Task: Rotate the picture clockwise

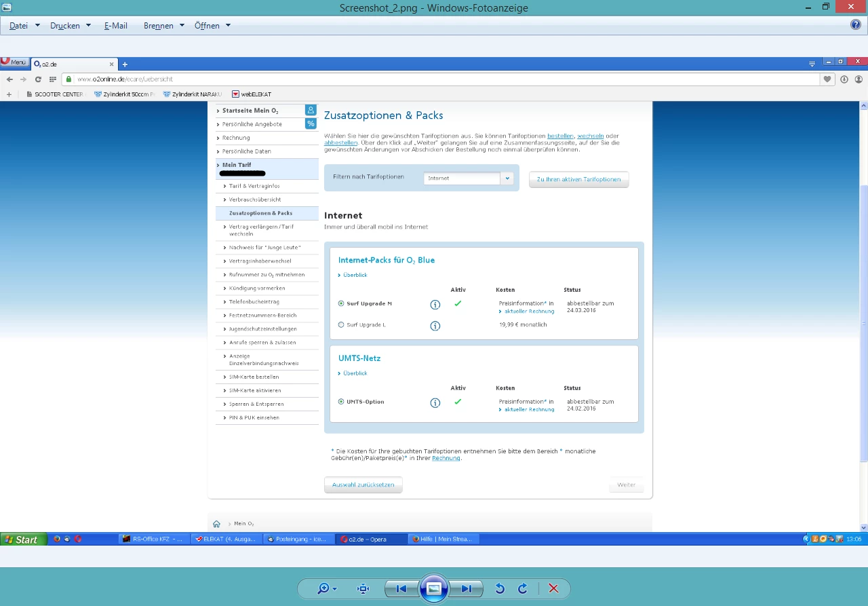Action: click(523, 589)
